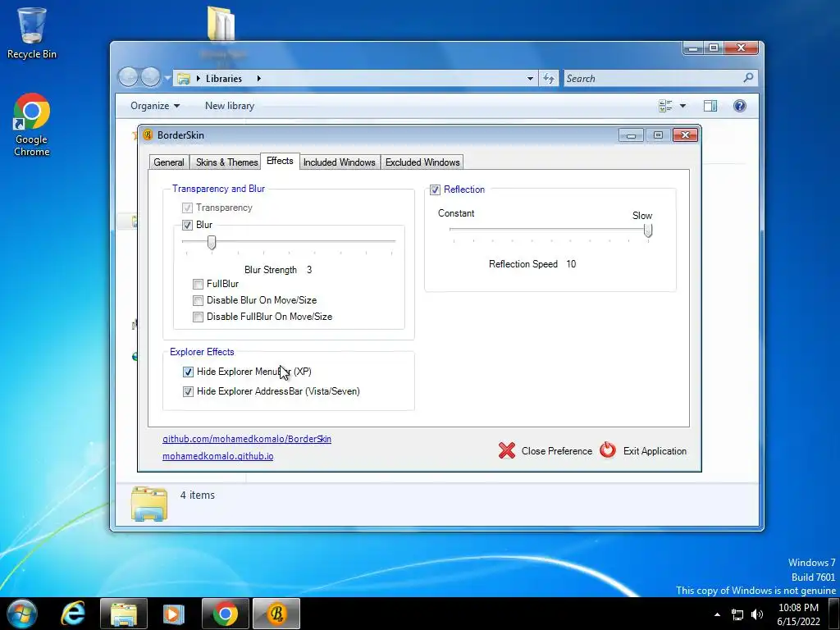The width and height of the screenshot is (840, 630).
Task: Click the red power Exit Application icon
Action: click(x=608, y=450)
